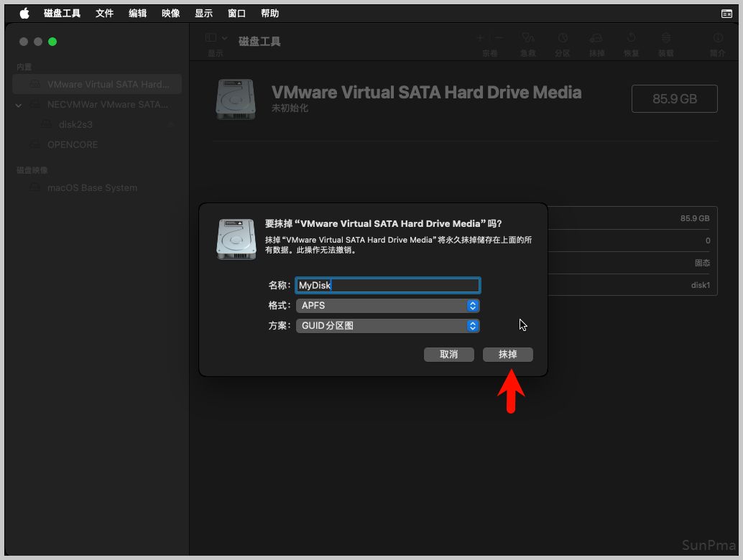Select macOS Base System disk image
The width and height of the screenshot is (743, 560).
click(92, 188)
